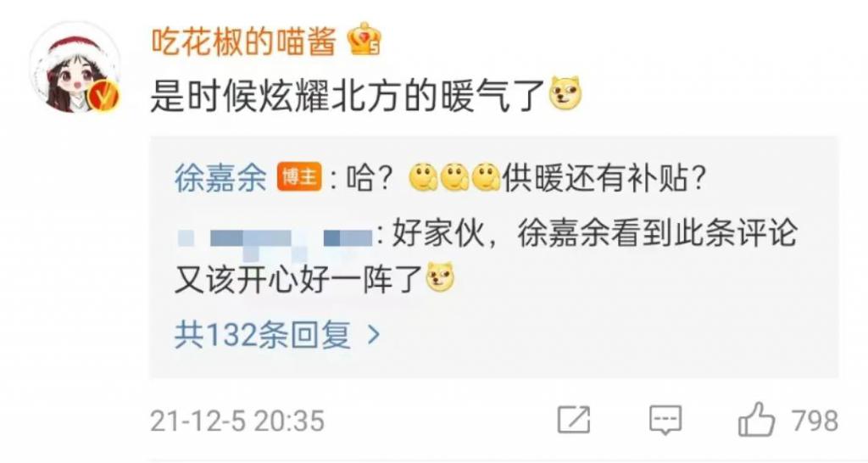Image resolution: width=868 pixels, height=463 pixels.
Task: Click the chevron next to 132 replies
Action: click(374, 335)
